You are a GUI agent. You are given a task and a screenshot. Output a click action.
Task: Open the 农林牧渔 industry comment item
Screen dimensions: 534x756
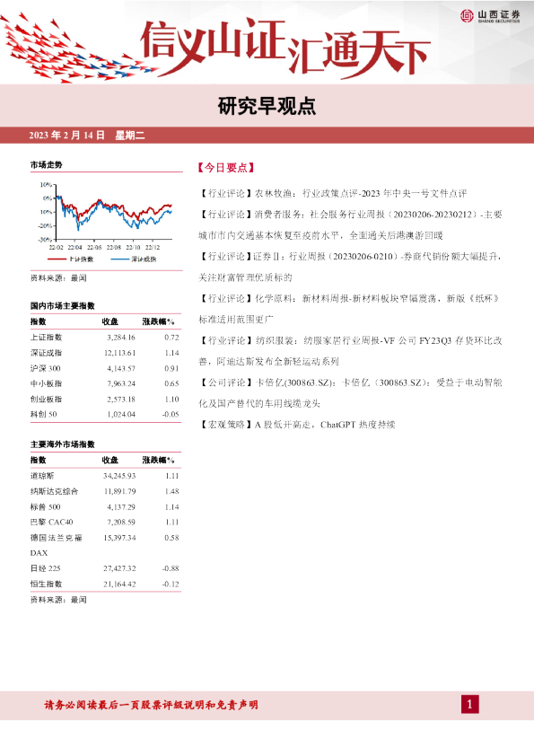tap(333, 193)
